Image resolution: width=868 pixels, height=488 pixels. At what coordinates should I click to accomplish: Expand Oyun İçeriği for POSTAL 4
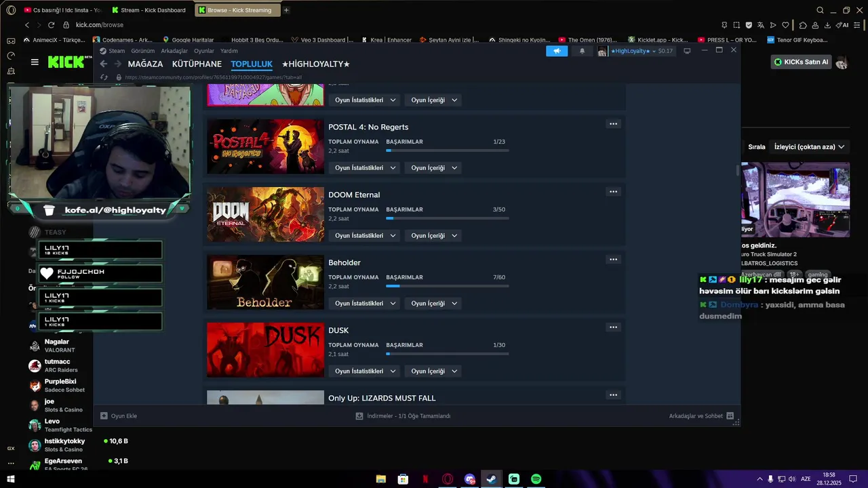coord(434,167)
